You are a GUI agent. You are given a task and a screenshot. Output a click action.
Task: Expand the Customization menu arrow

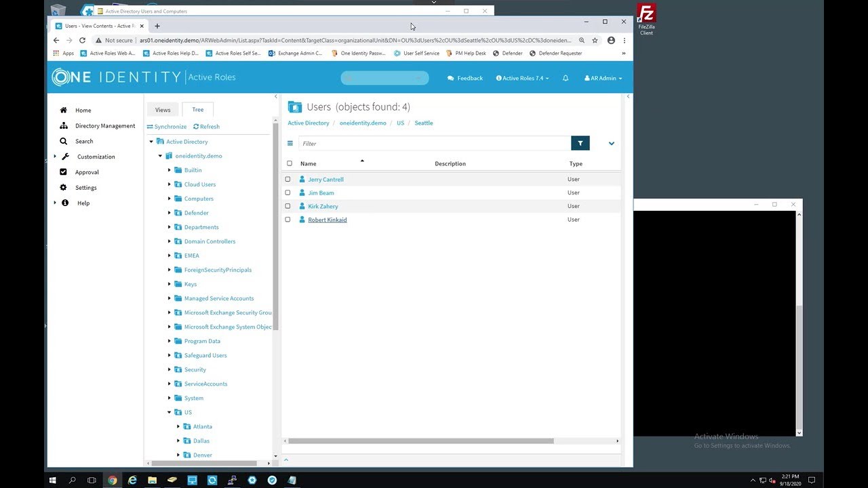pos(55,157)
